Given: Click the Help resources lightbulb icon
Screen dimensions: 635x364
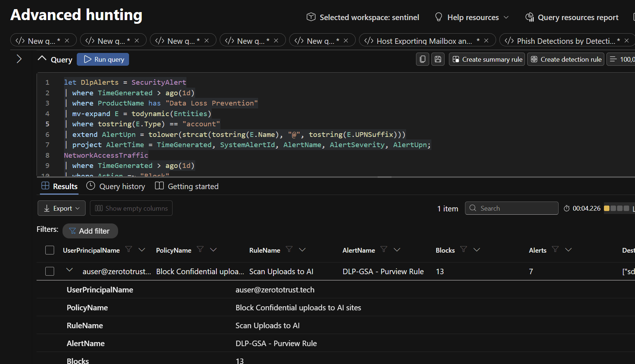Looking at the screenshot, I should click(439, 17).
